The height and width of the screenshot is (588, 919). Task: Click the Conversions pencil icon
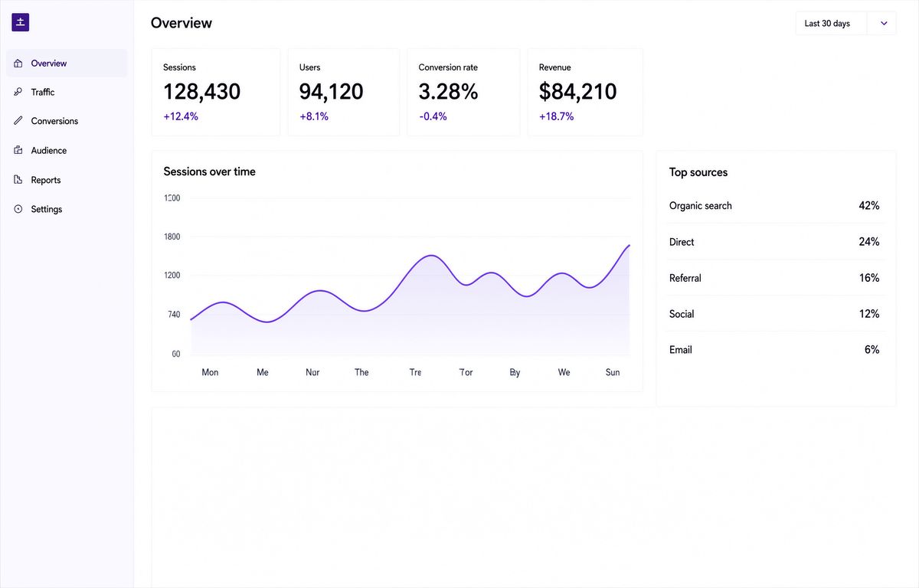[x=18, y=121]
